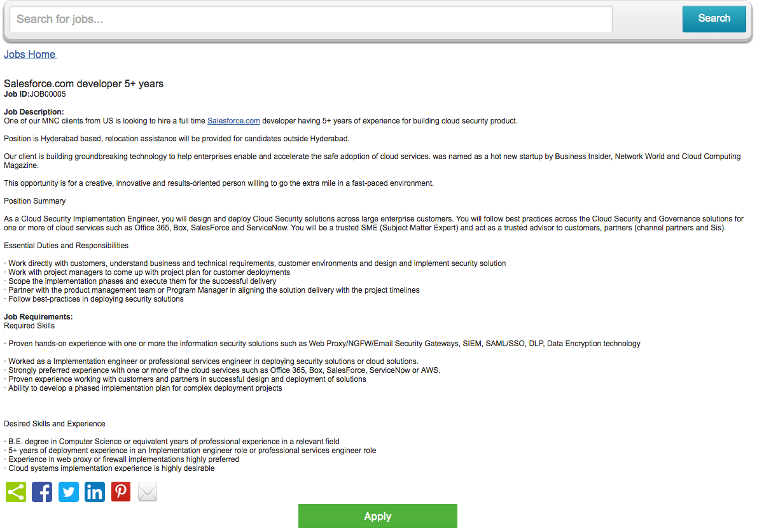
Task: Share job via email envelope icon
Action: click(147, 492)
